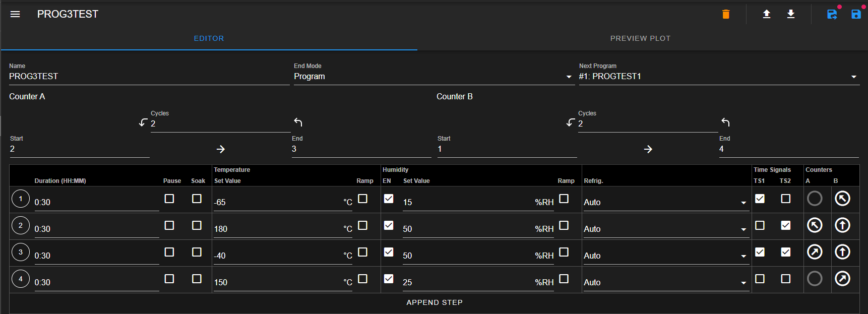Open the hamburger navigation menu
Viewport: 868px width, 314px height.
[x=15, y=14]
